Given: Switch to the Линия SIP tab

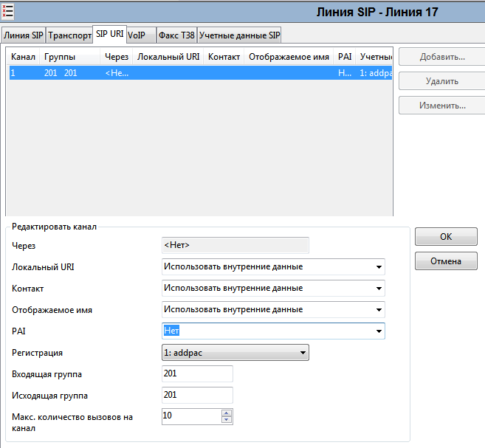Looking at the screenshot, I should [24, 35].
